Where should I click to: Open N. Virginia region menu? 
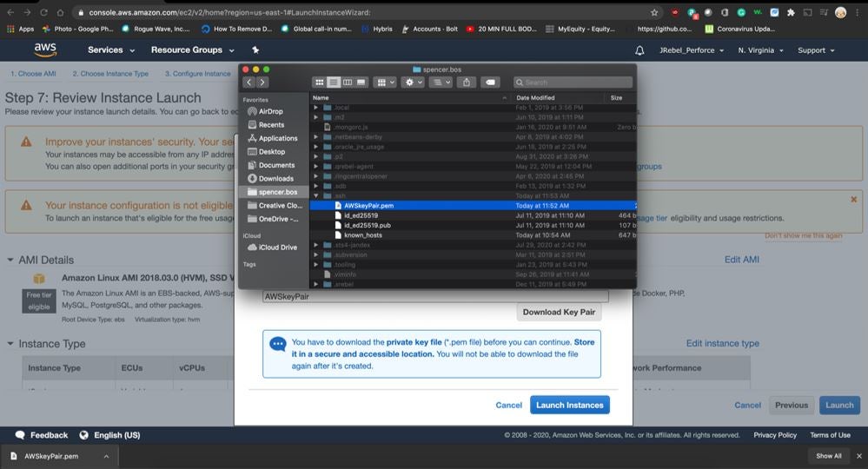coord(760,50)
